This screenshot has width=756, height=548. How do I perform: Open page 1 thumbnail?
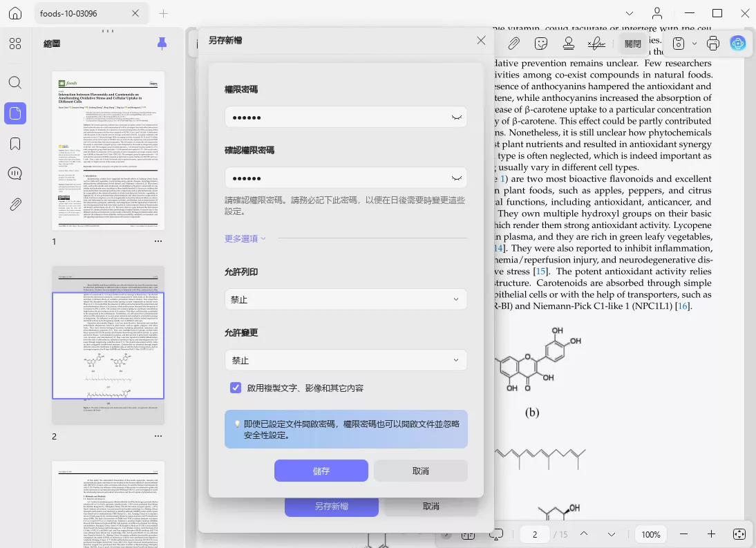[108, 151]
